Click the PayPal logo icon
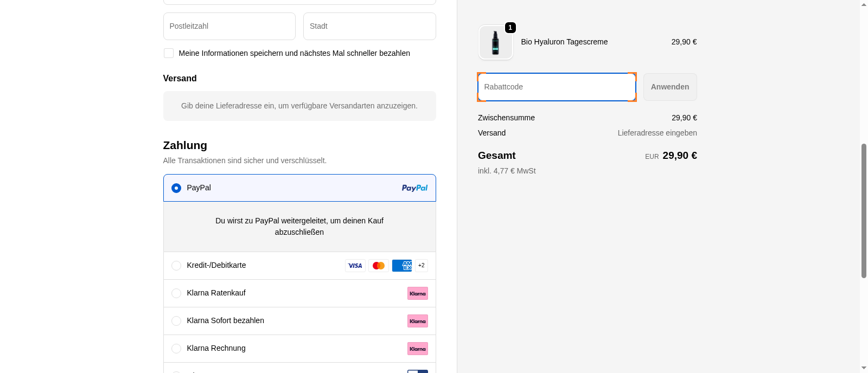 pos(414,188)
